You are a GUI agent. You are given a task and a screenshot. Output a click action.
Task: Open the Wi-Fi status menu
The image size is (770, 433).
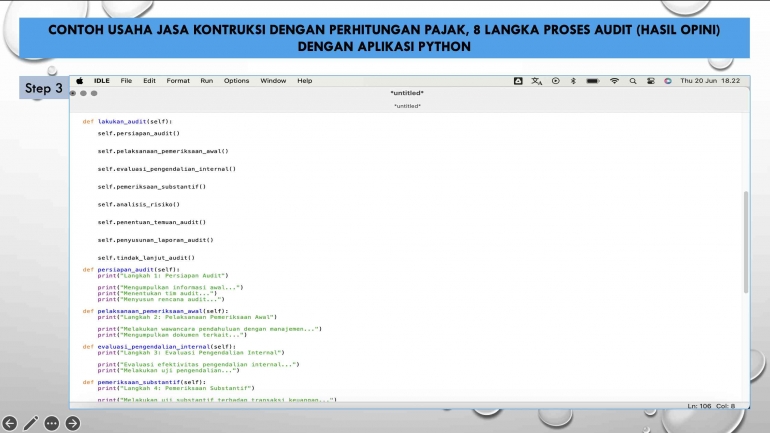click(614, 81)
